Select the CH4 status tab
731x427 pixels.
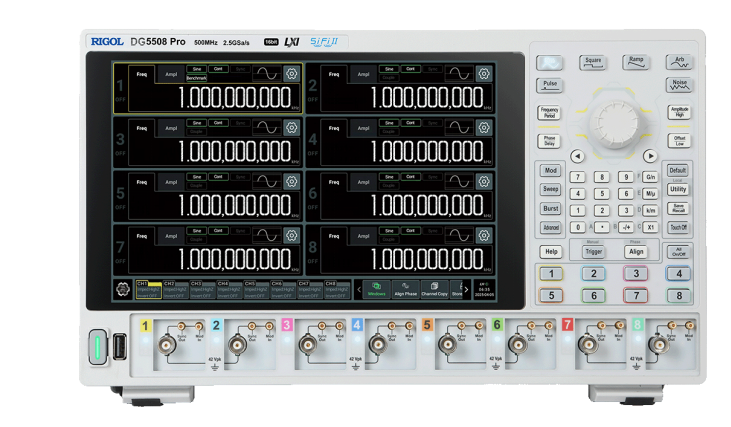[x=228, y=289]
